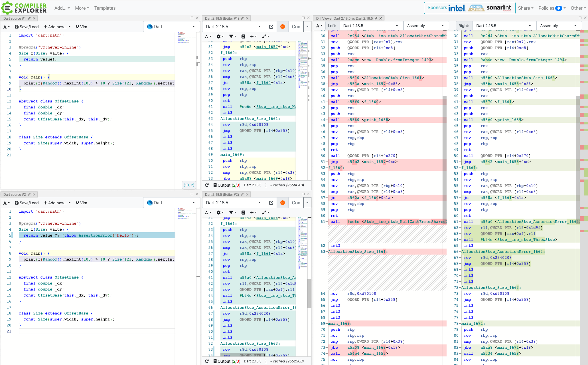The image size is (588, 365).
Task: Click info icon in Editor #1 compiler status bar
Action: tap(266, 185)
